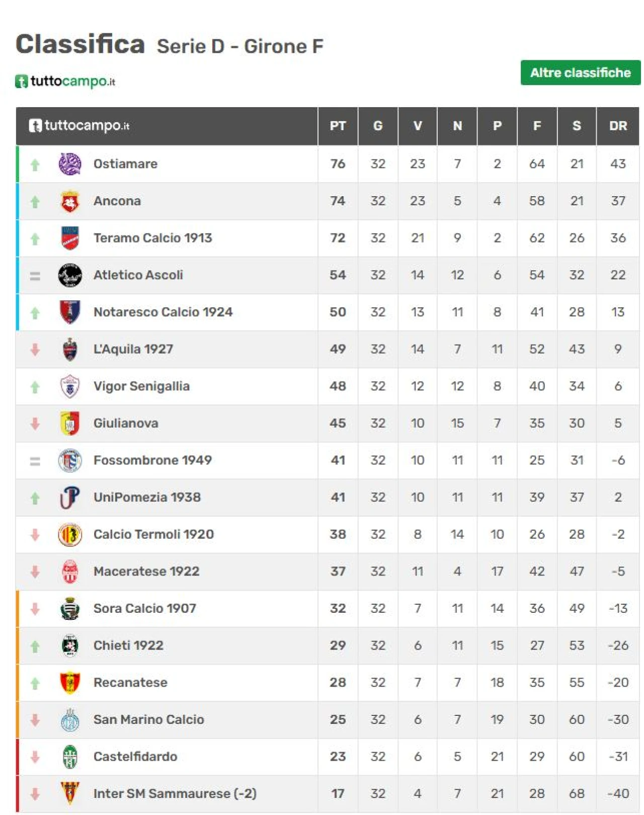Open the Inter SM Sammaurese team link
Image resolution: width=644 pixels, height=815 pixels.
point(175,794)
